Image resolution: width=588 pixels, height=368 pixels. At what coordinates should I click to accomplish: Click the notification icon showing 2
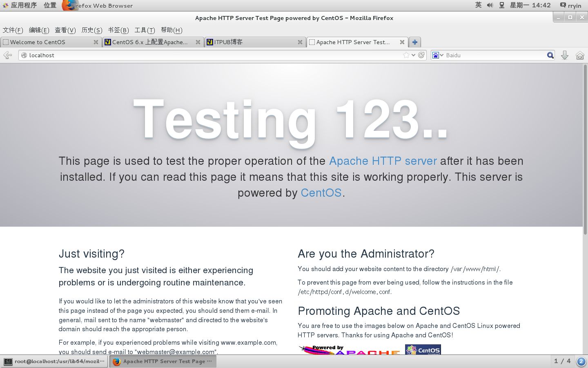581,361
